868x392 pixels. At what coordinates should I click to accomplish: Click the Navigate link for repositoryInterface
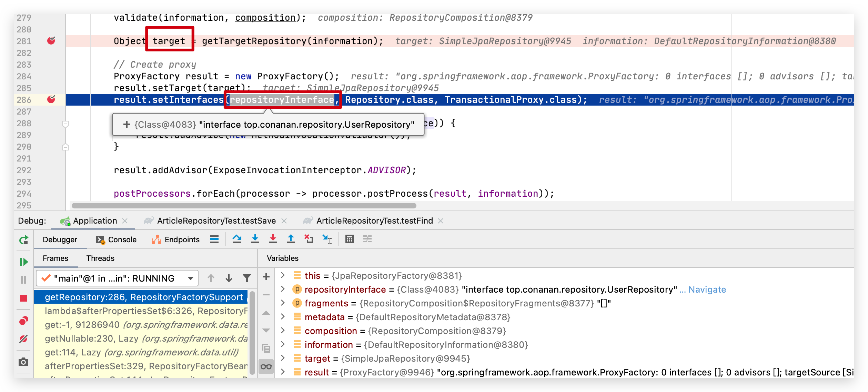tap(707, 290)
